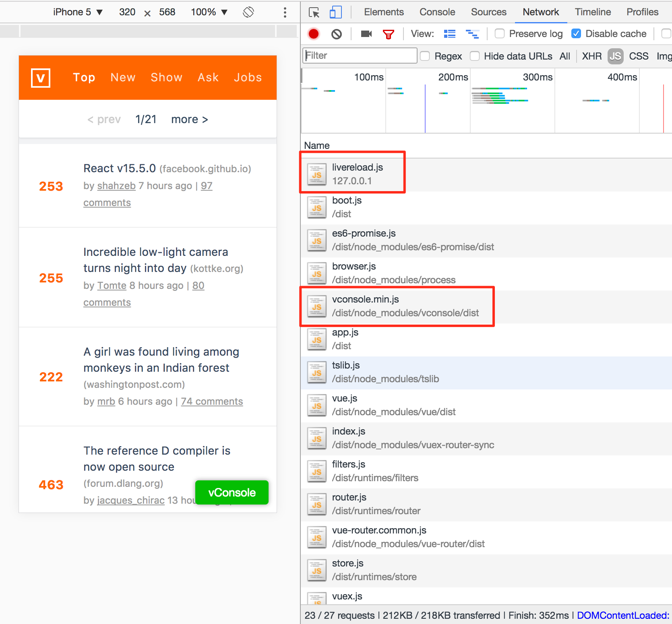672x624 pixels.
Task: Click the JS file icon for tslib.js
Action: coord(317,373)
